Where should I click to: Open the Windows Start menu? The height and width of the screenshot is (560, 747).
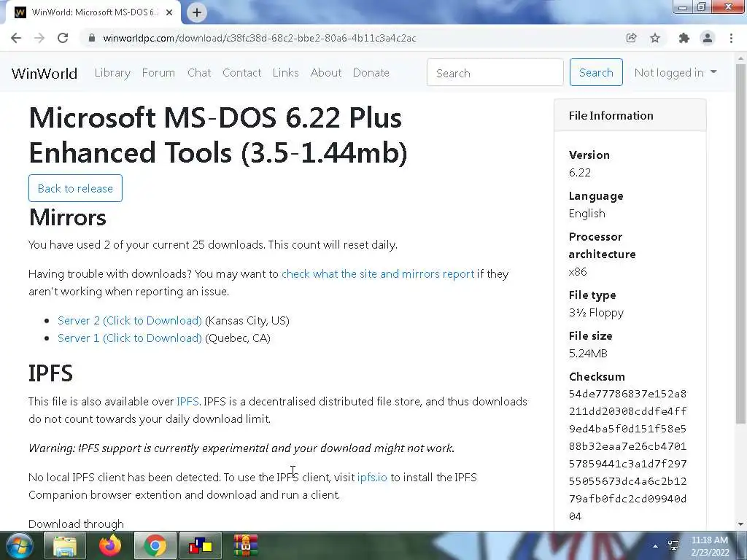[18, 545]
